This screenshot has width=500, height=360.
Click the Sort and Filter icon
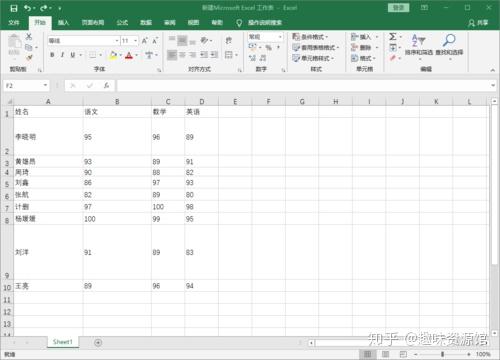click(x=418, y=40)
